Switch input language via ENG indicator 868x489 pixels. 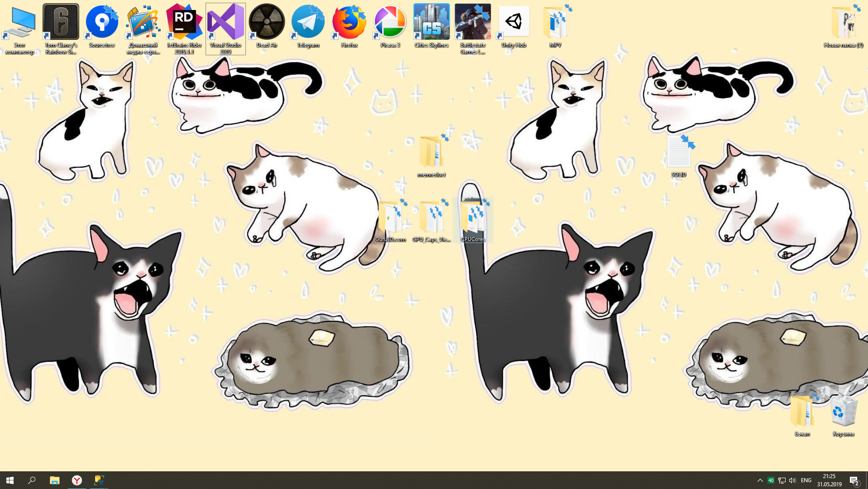[x=806, y=480]
